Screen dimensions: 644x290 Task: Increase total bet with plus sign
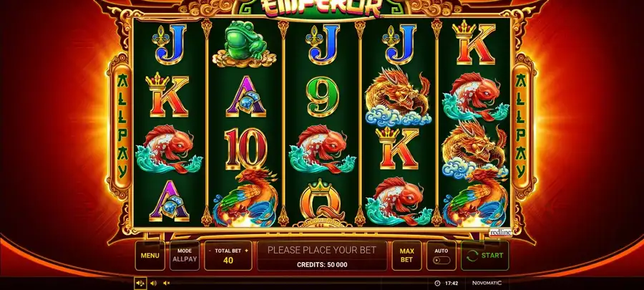pyautogui.click(x=246, y=251)
